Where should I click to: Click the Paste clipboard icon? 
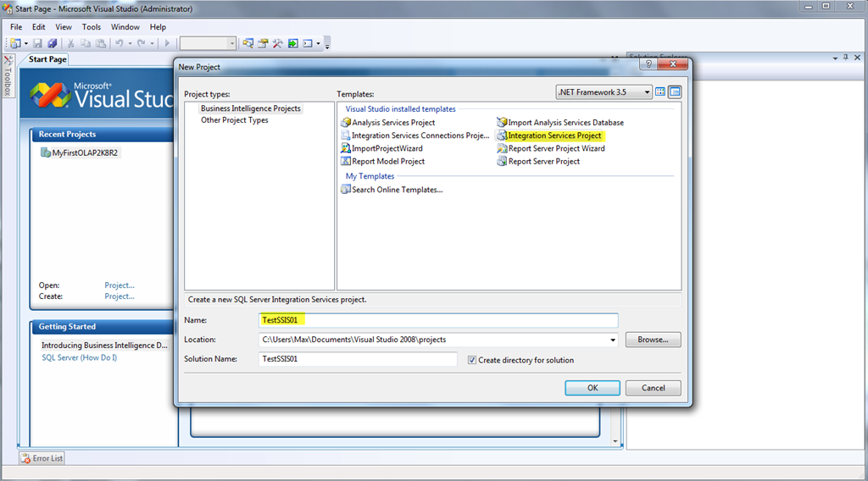(x=100, y=43)
